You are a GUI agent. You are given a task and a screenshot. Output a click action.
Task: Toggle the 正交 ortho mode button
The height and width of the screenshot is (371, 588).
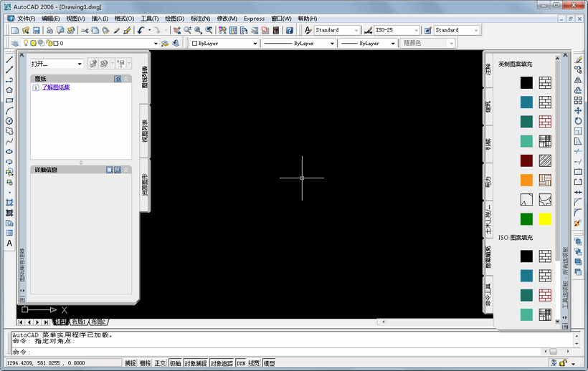click(x=160, y=363)
